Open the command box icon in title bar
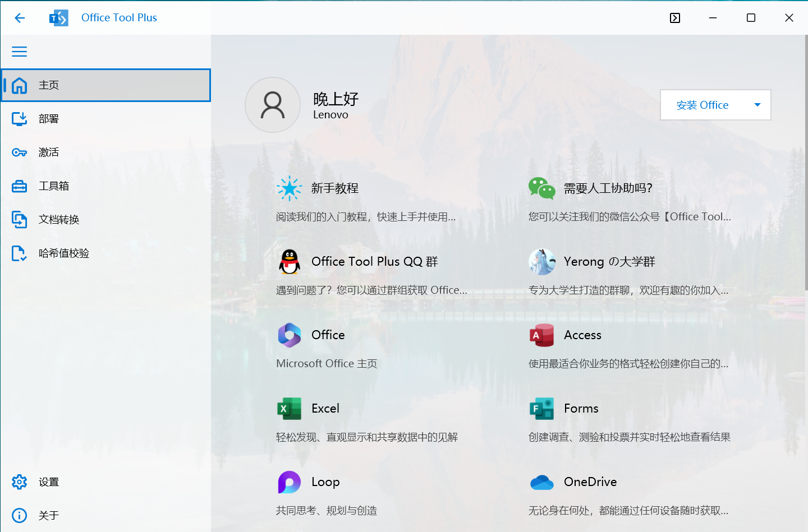Screen dimensions: 808x532 [675, 18]
